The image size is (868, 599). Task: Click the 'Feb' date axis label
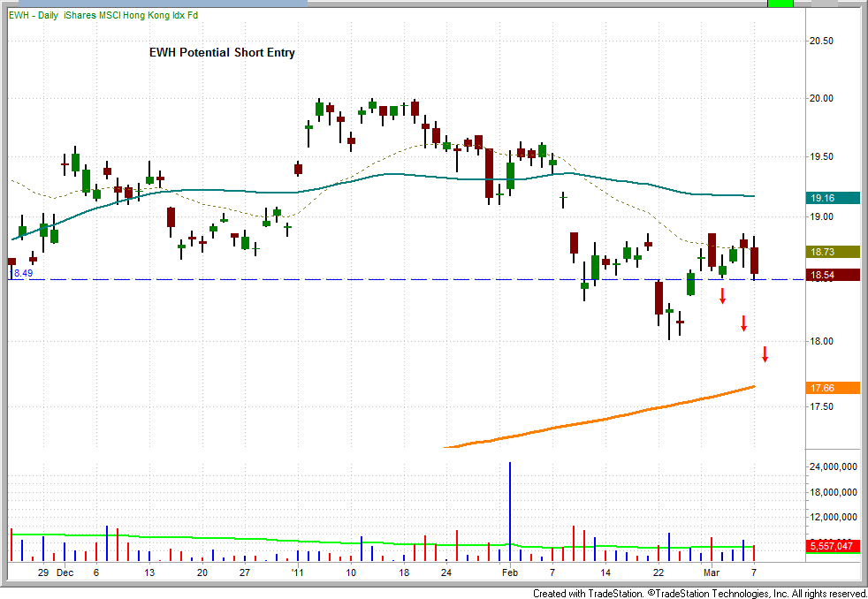point(509,572)
